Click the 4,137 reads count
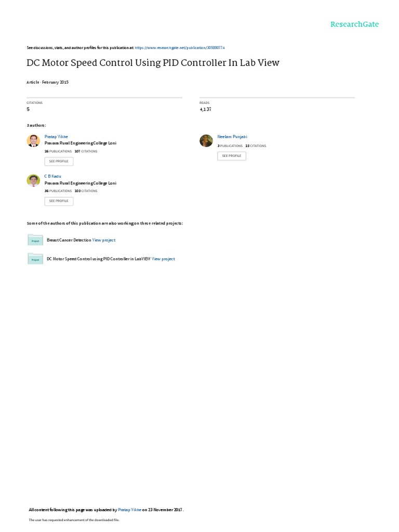This screenshot has width=399, height=532. pyautogui.click(x=205, y=109)
